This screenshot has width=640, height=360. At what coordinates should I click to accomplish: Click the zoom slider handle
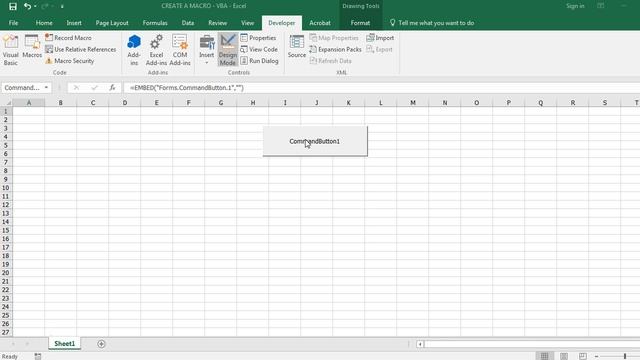coord(625,356)
